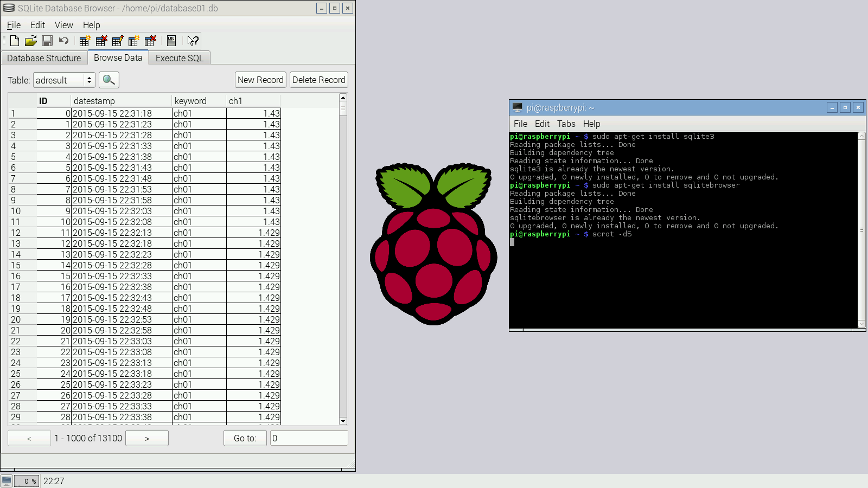Click the Create Table toolbar icon
868x488 pixels.
pos(85,41)
